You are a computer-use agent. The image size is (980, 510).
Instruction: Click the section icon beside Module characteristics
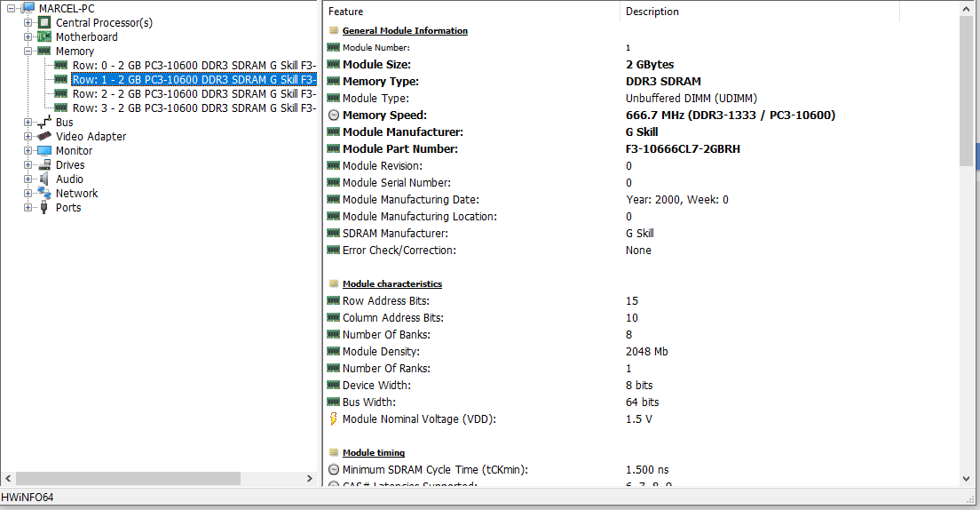[334, 283]
